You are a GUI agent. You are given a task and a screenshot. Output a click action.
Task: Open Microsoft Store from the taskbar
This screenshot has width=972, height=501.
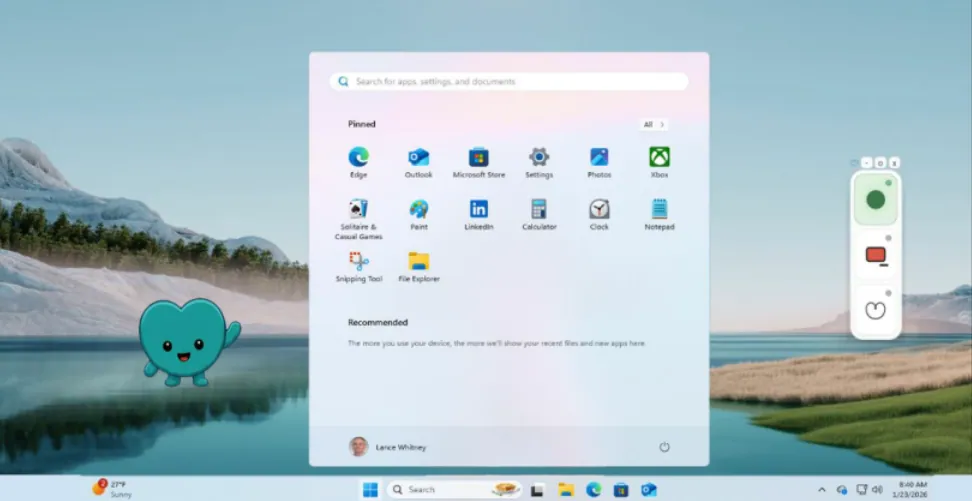tap(621, 489)
